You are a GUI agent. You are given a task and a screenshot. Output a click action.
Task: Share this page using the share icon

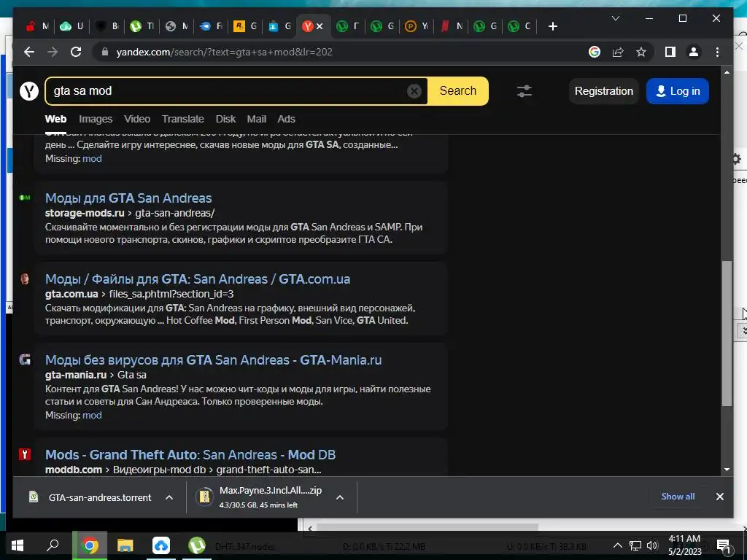tap(618, 52)
